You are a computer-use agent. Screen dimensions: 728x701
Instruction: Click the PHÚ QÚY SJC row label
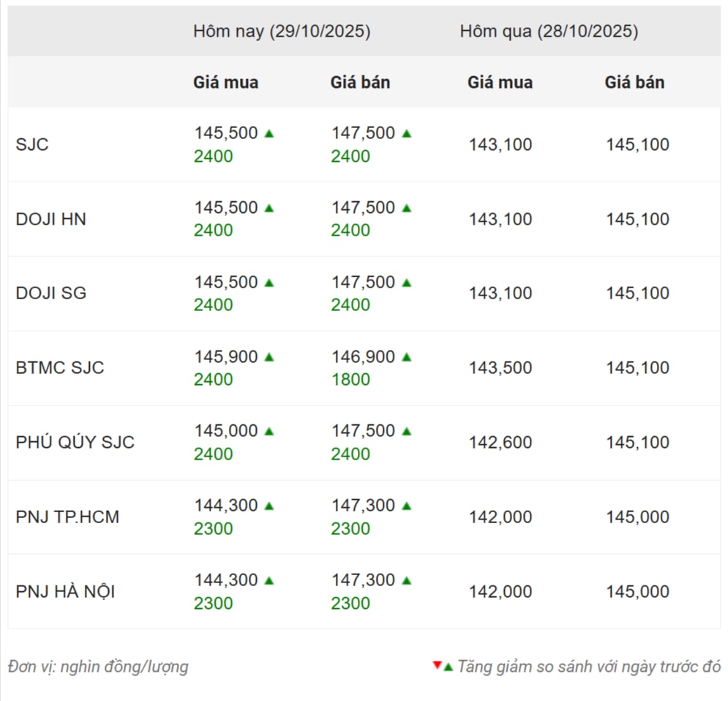click(76, 442)
